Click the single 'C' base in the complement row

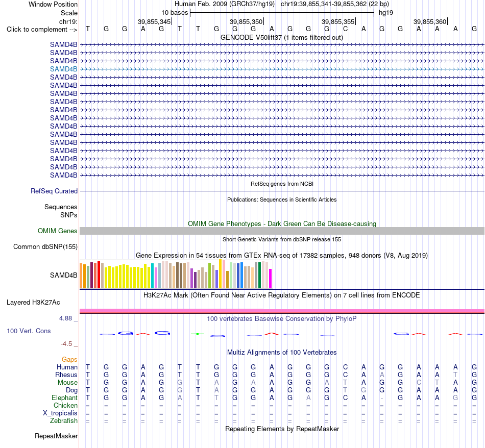345,29
